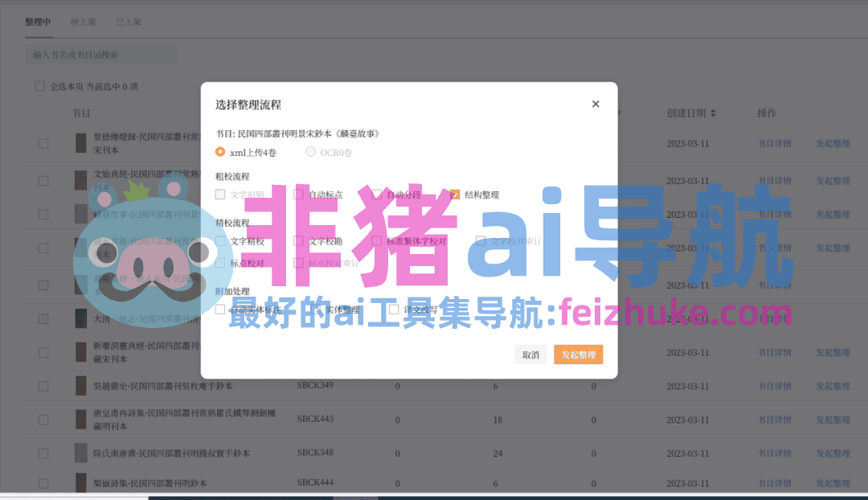Select the xml上传4卷 radio option
868x500 pixels.
219,152
